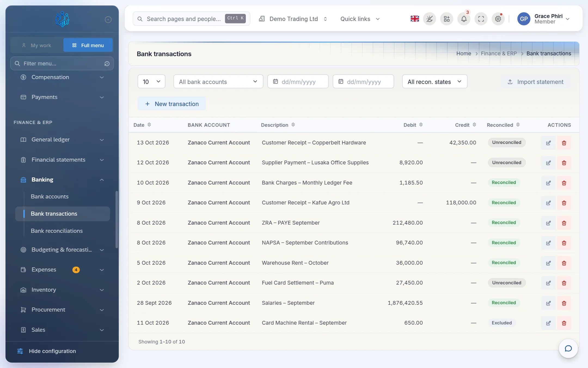Sort the table by Reconciled column
Viewport: 588px width, 368px height.
[x=503, y=125]
